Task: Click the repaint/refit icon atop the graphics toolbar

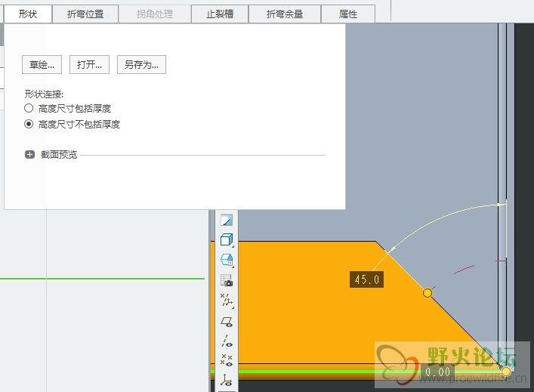Action: point(227,220)
